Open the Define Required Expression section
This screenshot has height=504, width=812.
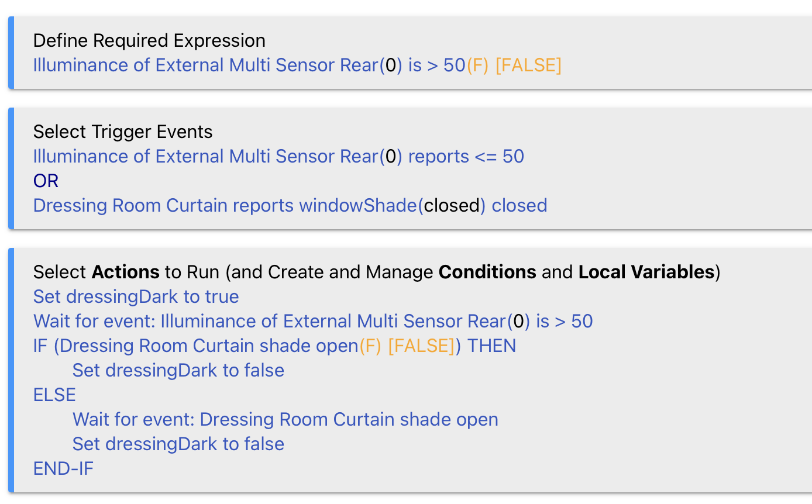(149, 40)
